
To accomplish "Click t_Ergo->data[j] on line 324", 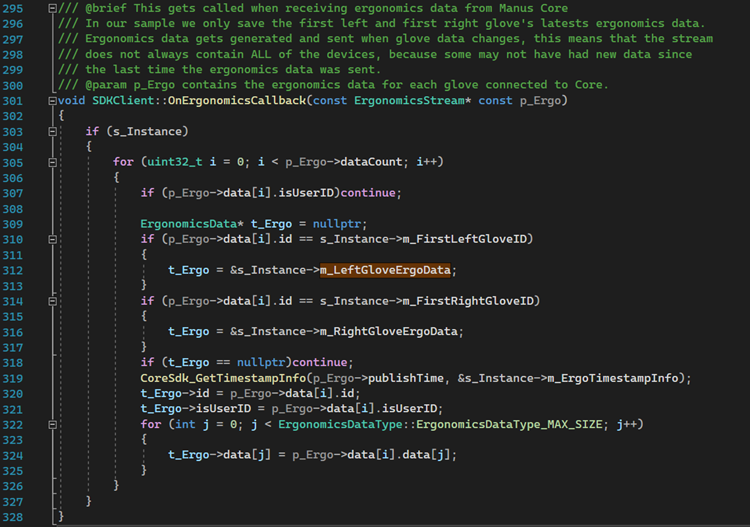I will pos(219,455).
